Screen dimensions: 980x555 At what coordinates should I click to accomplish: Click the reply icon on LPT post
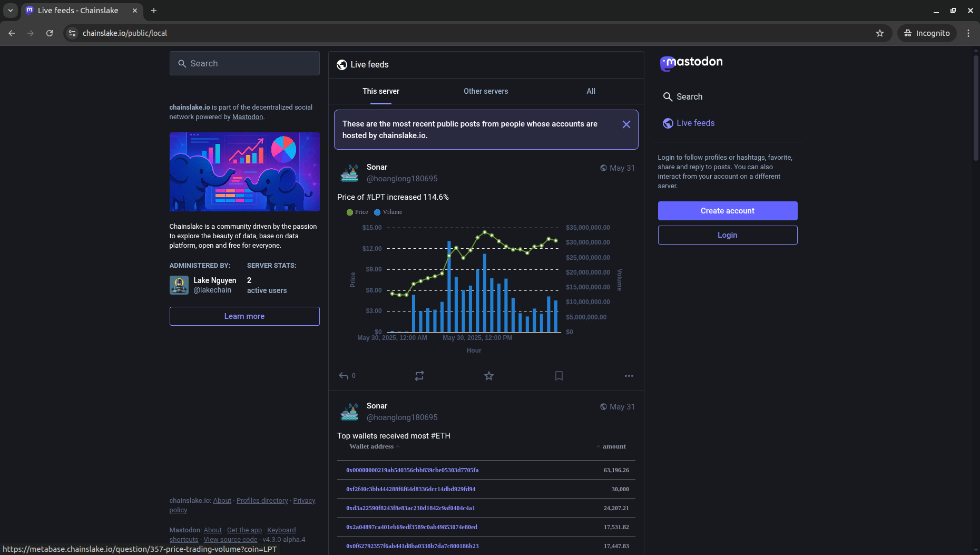click(344, 376)
